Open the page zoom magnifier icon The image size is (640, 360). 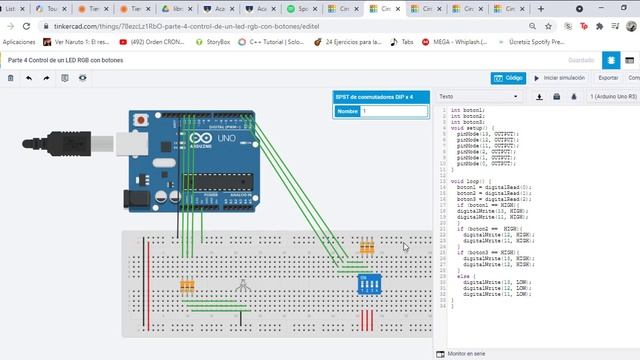pos(532,26)
